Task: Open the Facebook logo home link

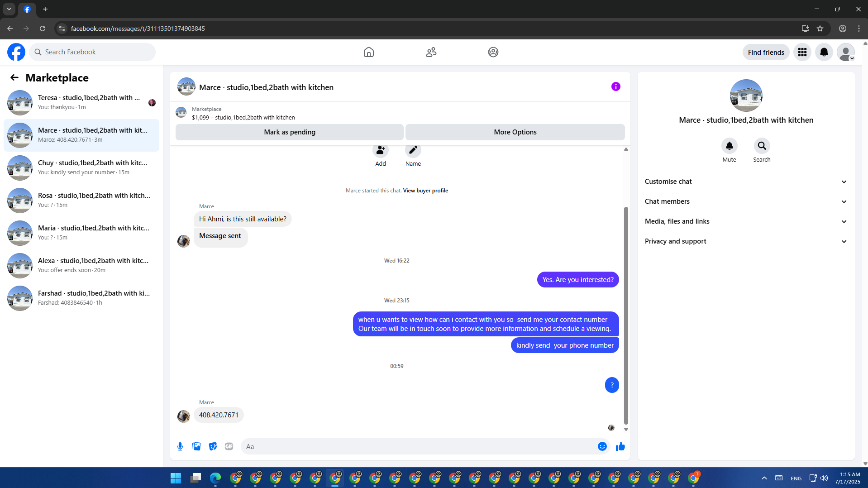Action: 16,52
